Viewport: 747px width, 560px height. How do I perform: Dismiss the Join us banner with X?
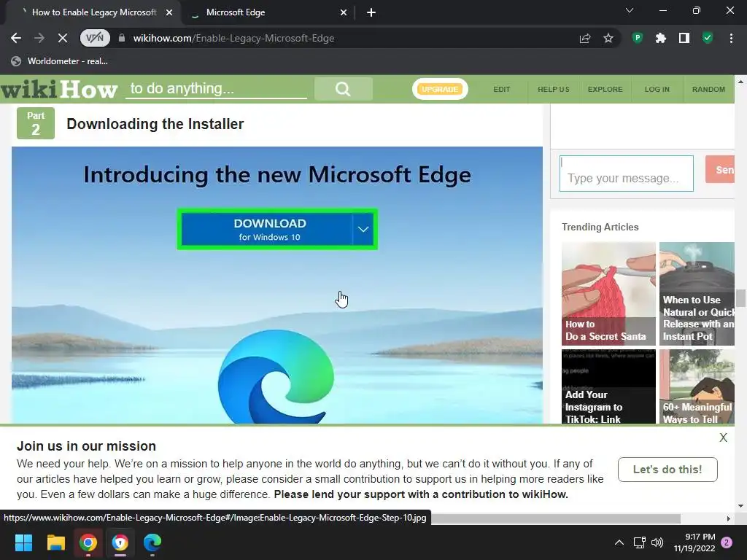tap(723, 437)
